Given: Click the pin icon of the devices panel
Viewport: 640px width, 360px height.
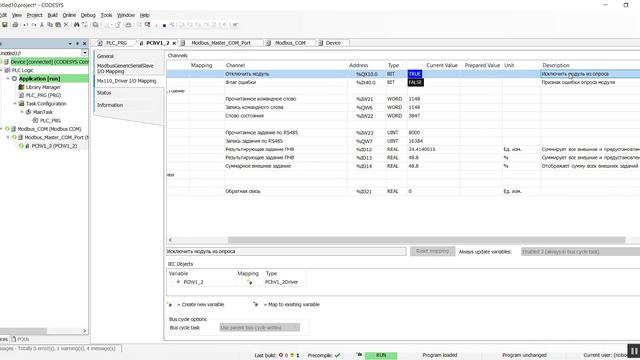Looking at the screenshot, I should pos(77,43).
